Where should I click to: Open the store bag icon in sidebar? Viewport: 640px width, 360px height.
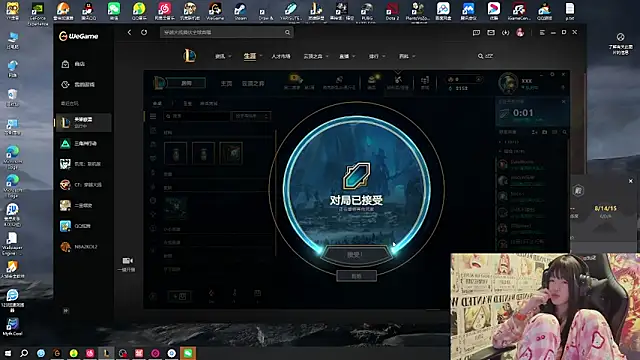(65, 64)
